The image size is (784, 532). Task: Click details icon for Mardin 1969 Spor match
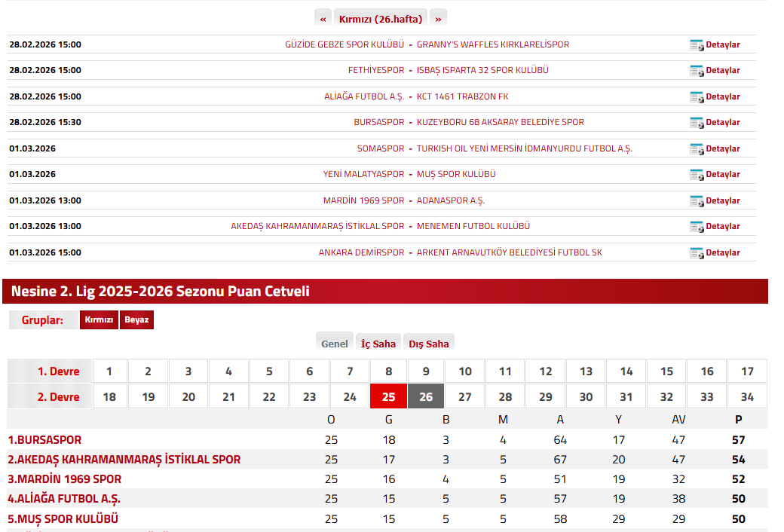click(697, 201)
